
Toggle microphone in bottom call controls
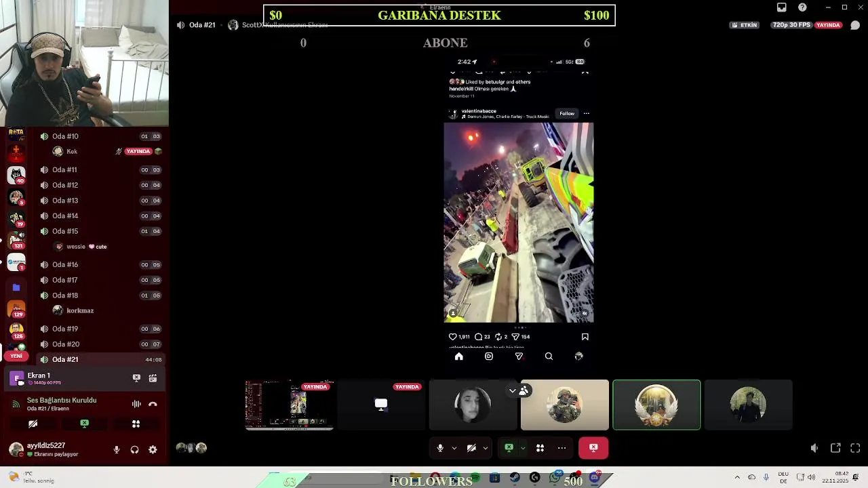(x=440, y=448)
